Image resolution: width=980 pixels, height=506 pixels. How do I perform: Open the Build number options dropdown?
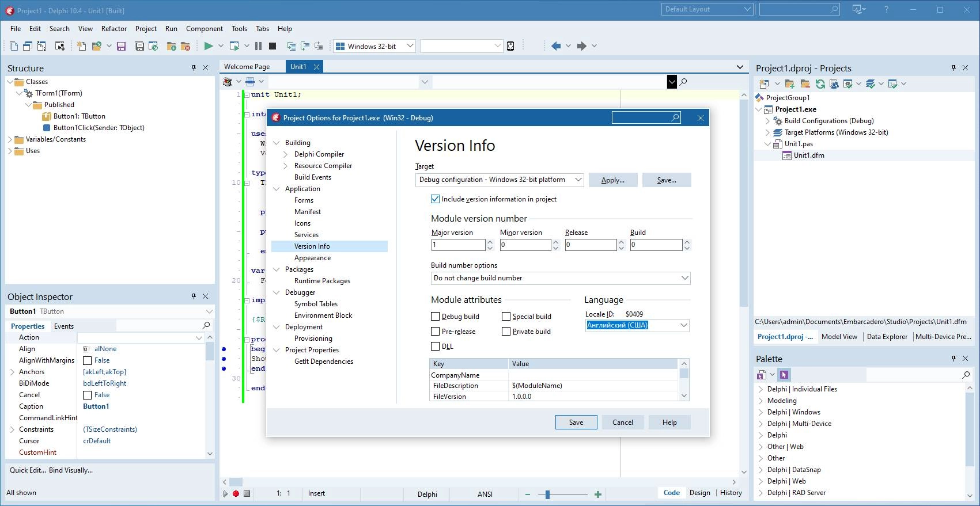pyautogui.click(x=684, y=278)
